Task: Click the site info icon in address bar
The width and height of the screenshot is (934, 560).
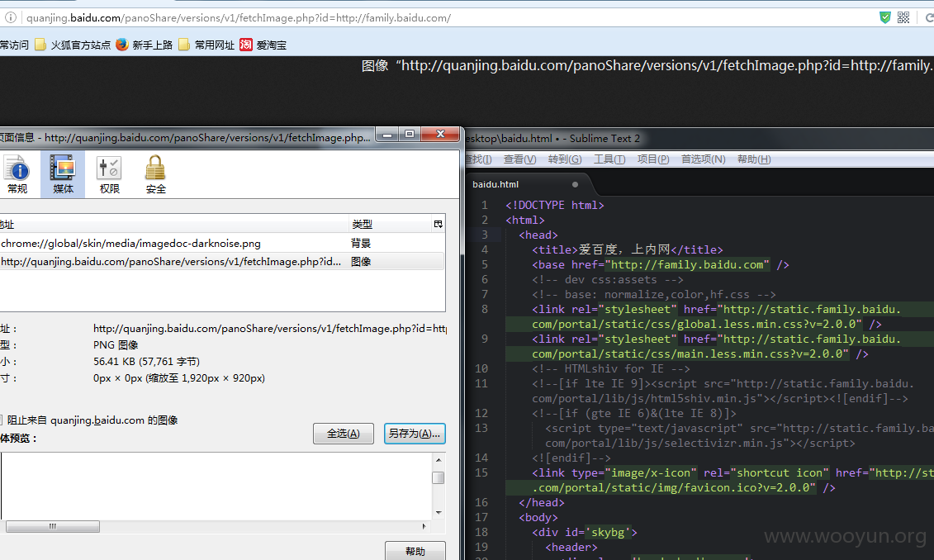Action: (10, 18)
